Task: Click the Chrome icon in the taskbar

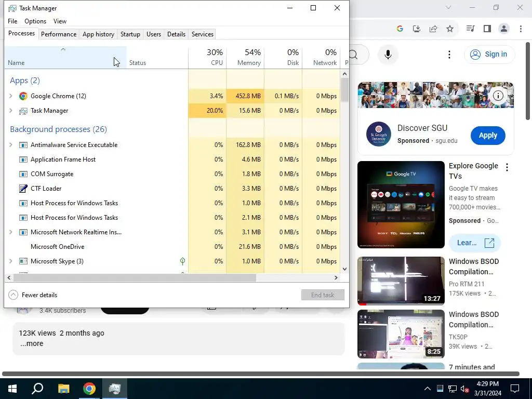Action: pos(89,389)
